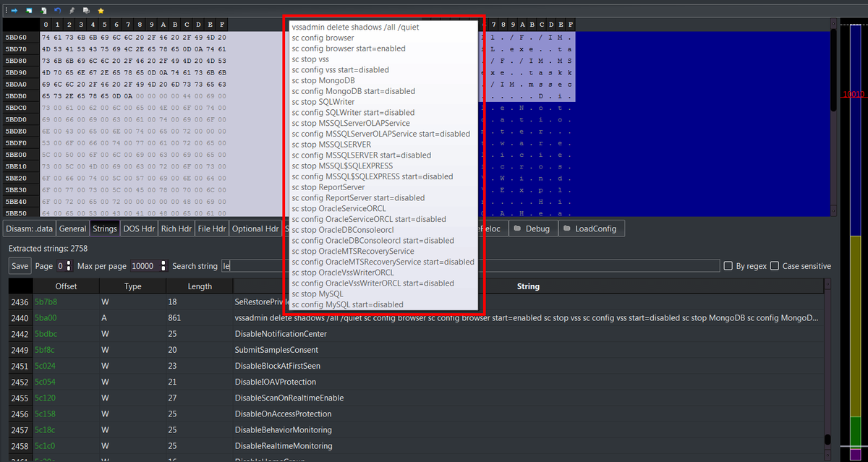Click the Save strings button
Image resolution: width=868 pixels, height=462 pixels.
tap(20, 266)
